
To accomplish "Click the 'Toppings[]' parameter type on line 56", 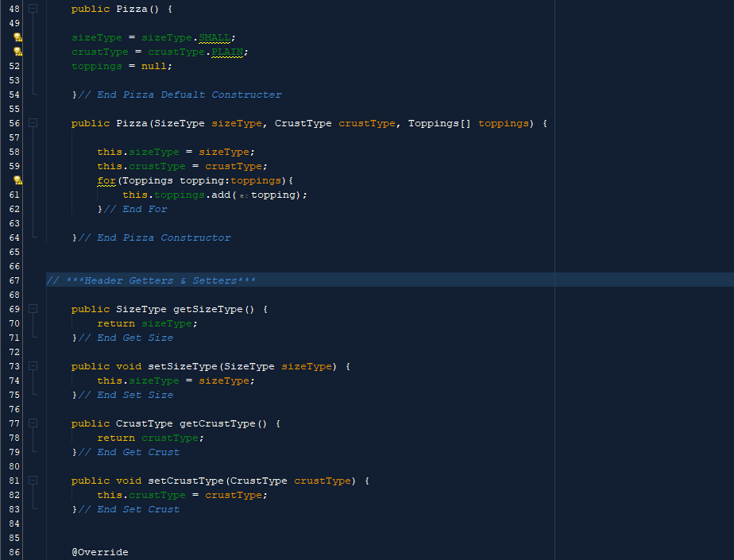I will pos(439,123).
